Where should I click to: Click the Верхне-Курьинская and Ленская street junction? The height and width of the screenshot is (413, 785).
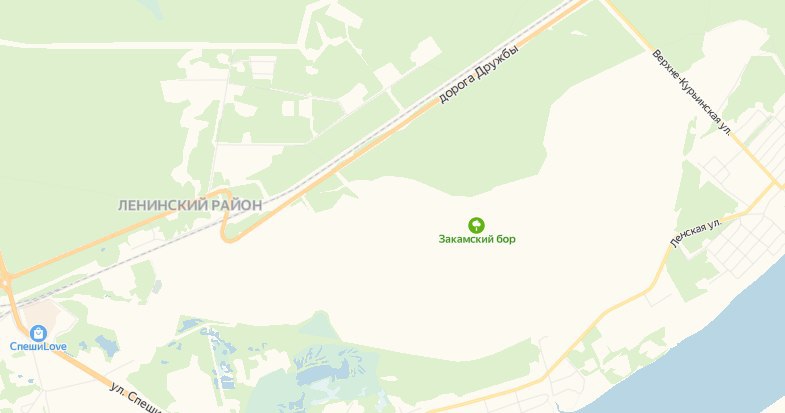(x=775, y=185)
